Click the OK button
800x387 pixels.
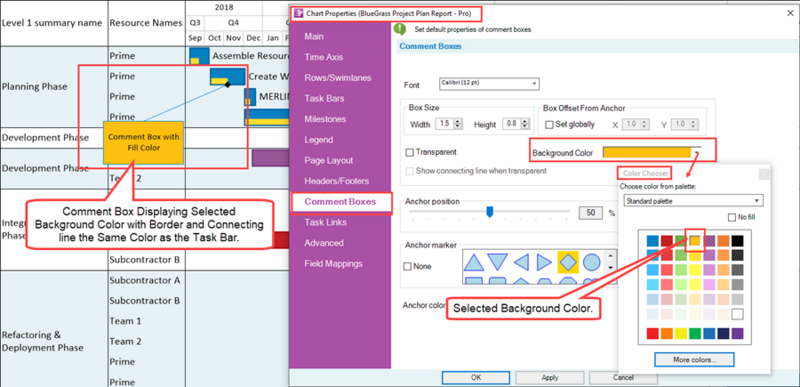476,378
